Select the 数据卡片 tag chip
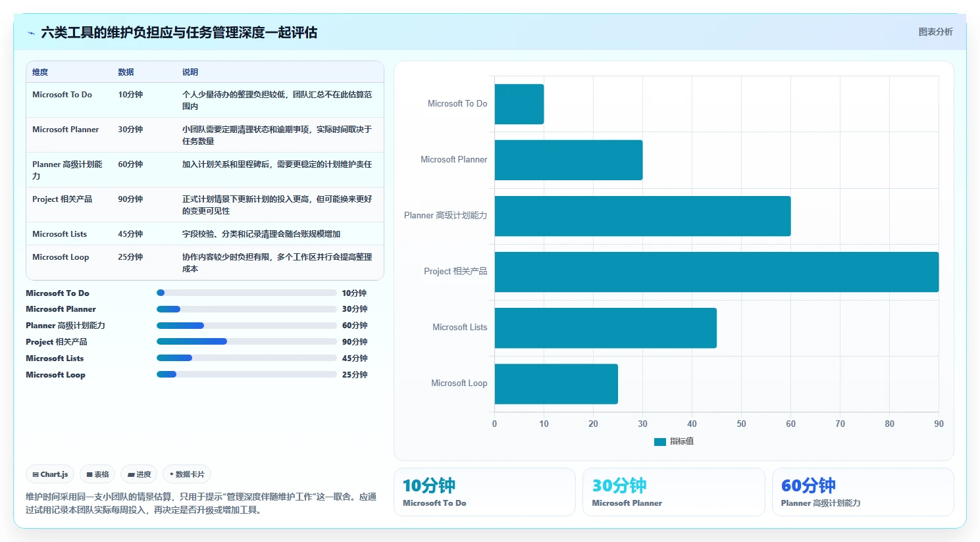 coord(187,474)
